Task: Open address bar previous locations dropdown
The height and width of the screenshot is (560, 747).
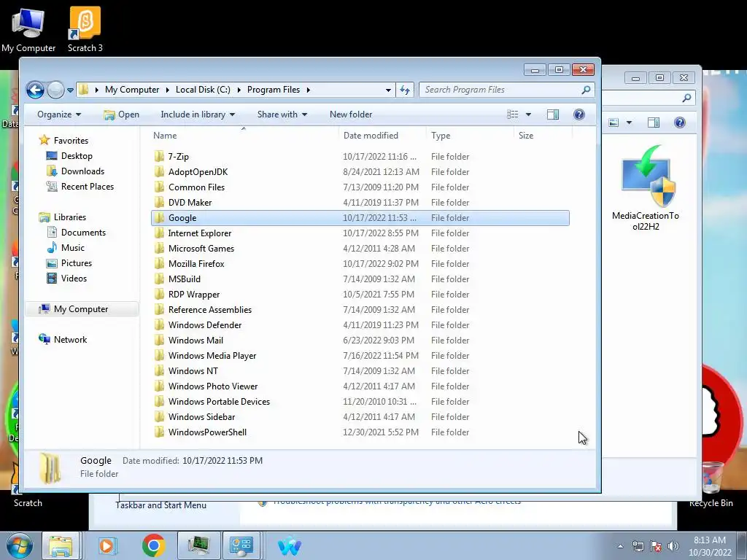Action: tap(388, 90)
